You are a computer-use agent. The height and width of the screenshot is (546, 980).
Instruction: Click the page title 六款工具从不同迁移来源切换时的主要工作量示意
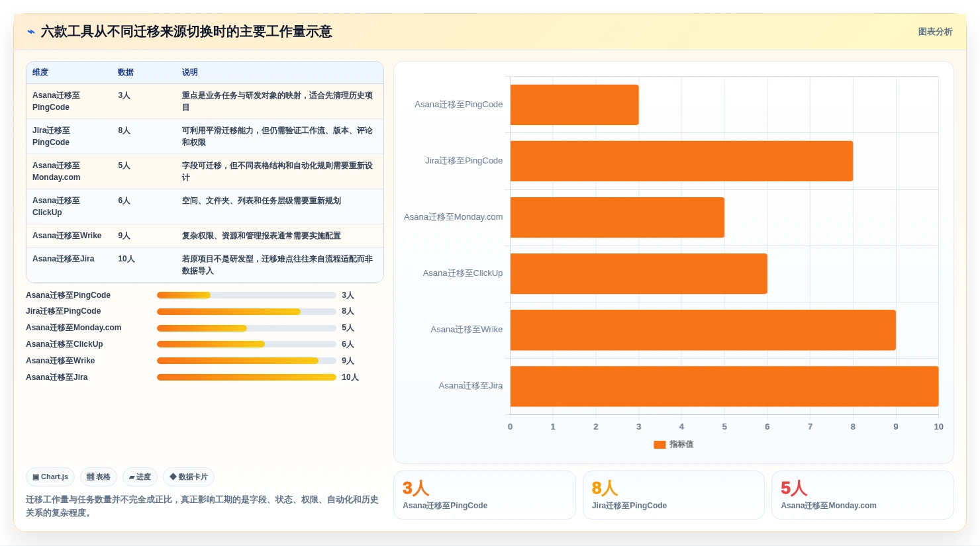point(186,32)
